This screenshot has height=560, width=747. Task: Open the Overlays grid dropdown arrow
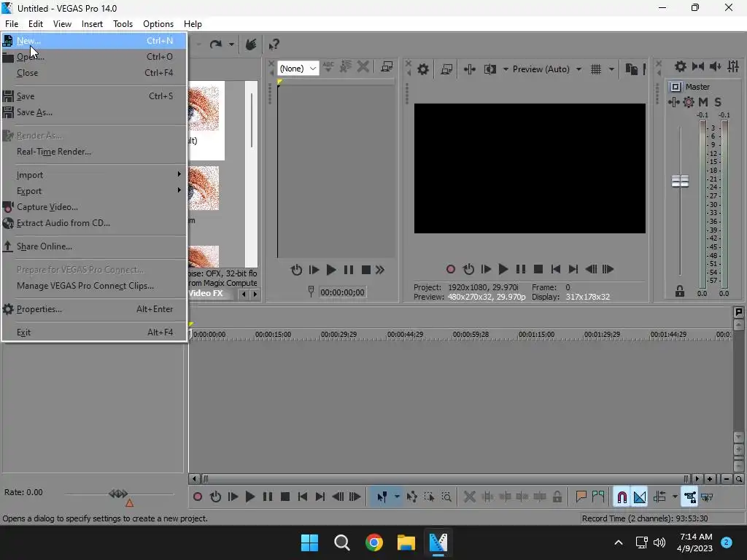[x=612, y=69]
